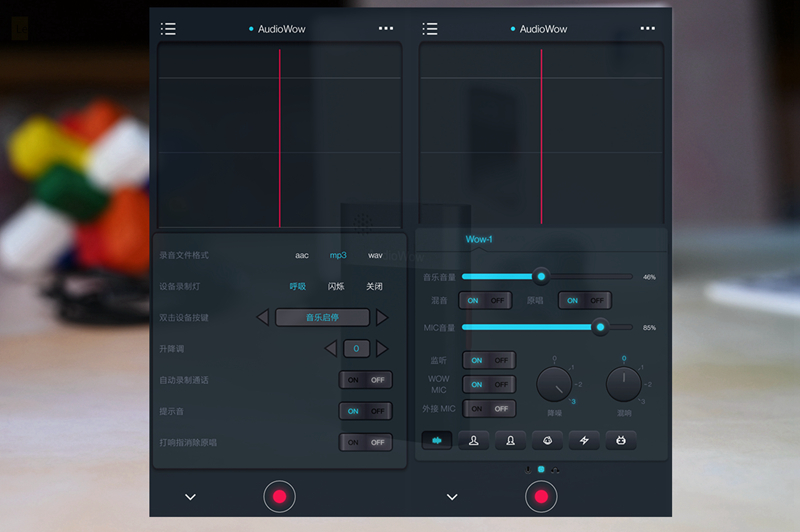Screen dimensions: 800x532
Task: Start recording on the right screen
Action: 541,496
